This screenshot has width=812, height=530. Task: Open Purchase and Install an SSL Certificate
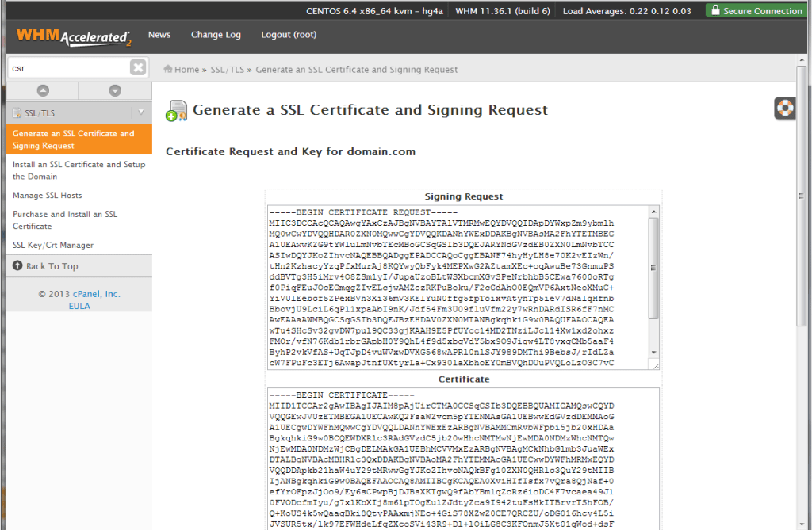click(x=65, y=220)
